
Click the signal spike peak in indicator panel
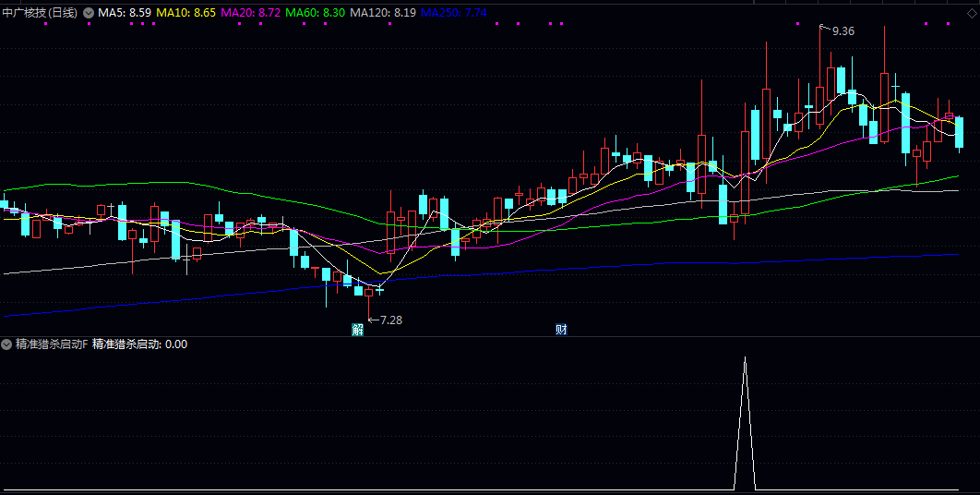(x=745, y=359)
